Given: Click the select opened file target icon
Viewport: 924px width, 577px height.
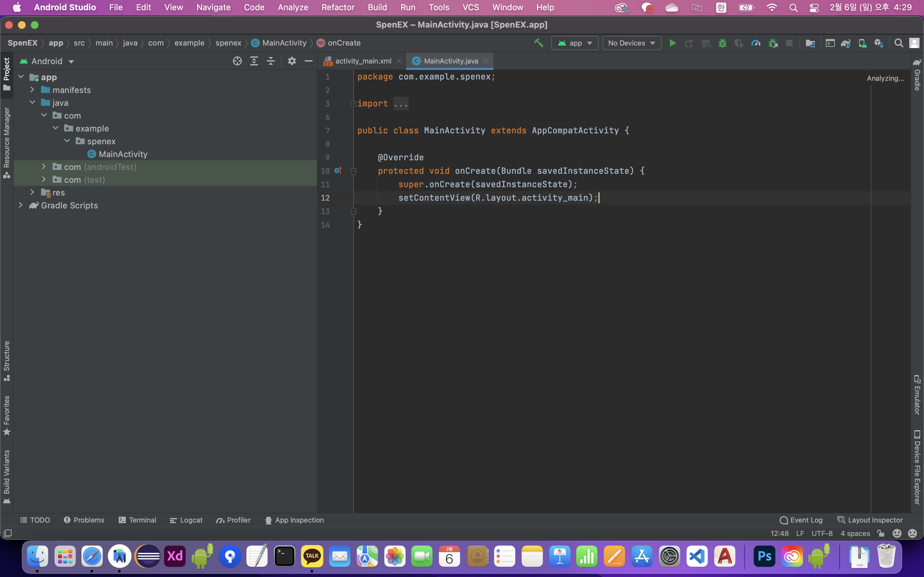Looking at the screenshot, I should tap(237, 61).
